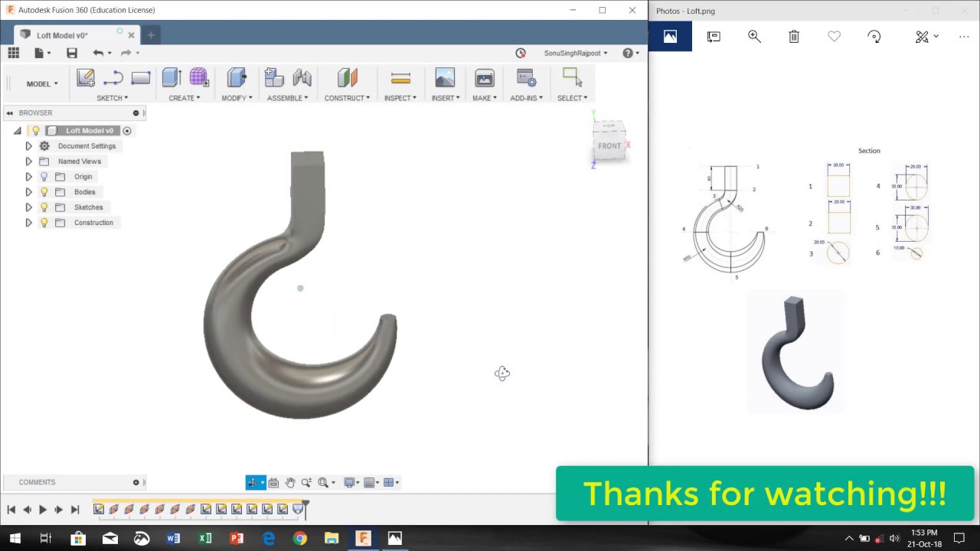Open Display Settings dropdown
The width and height of the screenshot is (980, 551).
click(x=351, y=482)
